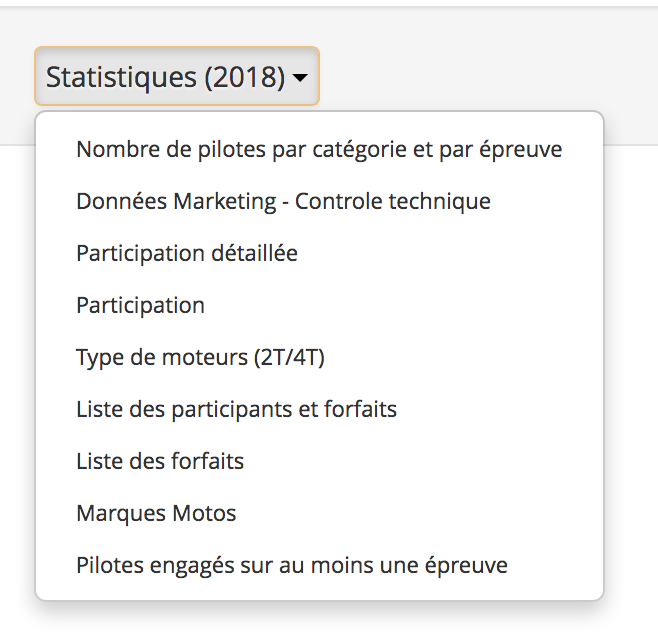658x642 pixels.
Task: Choose the Marques Motos option
Action: (156, 514)
